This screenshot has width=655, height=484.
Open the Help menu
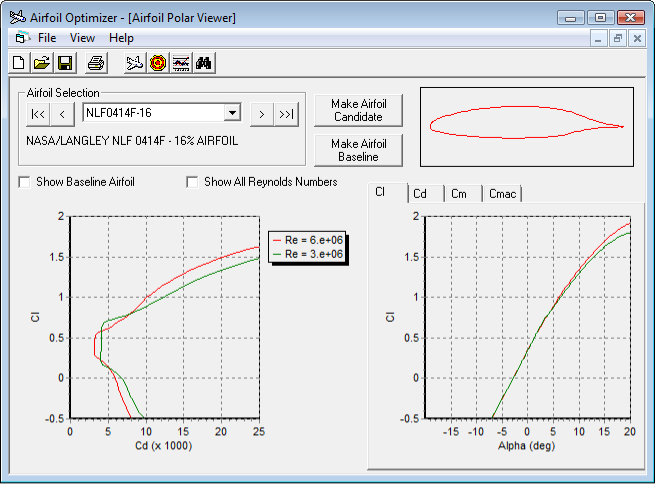[x=121, y=38]
